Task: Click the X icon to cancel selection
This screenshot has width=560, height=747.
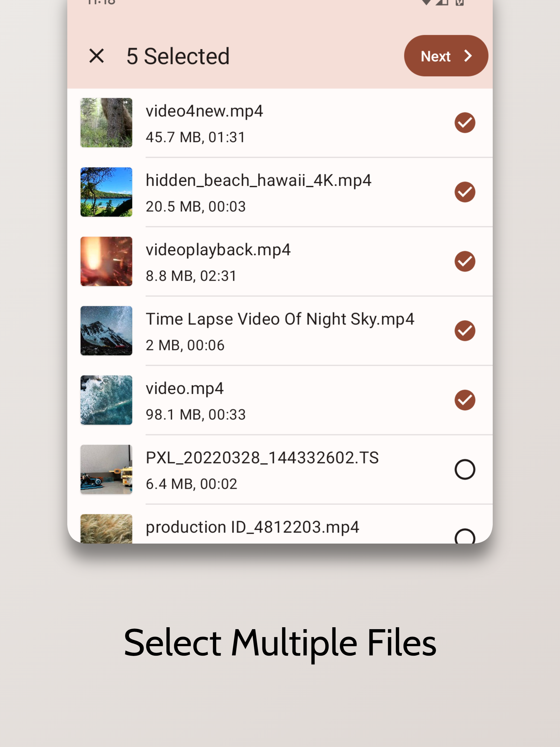Action: click(x=96, y=56)
